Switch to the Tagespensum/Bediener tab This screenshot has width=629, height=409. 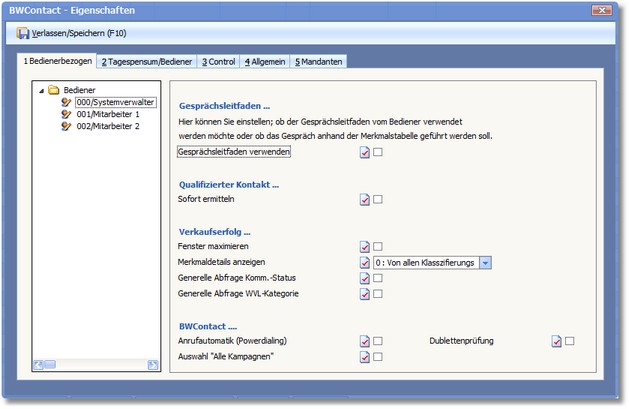(x=146, y=61)
